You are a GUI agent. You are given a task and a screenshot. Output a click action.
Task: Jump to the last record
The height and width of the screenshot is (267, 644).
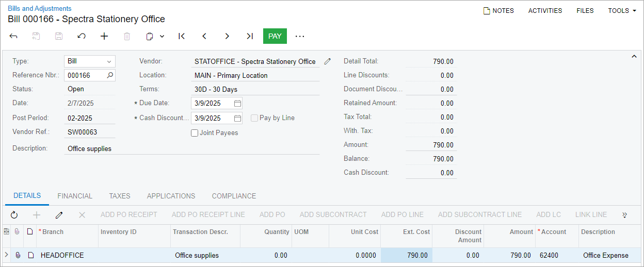point(250,36)
